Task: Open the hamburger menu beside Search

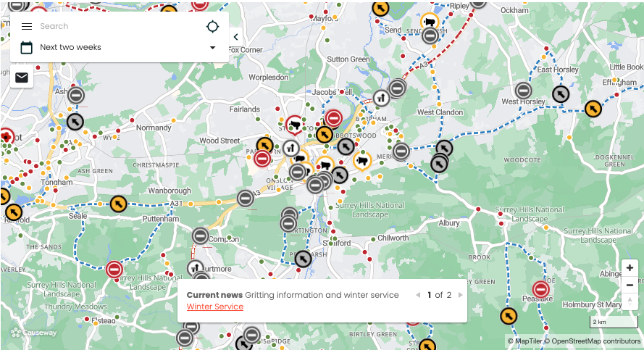Action: pyautogui.click(x=27, y=26)
